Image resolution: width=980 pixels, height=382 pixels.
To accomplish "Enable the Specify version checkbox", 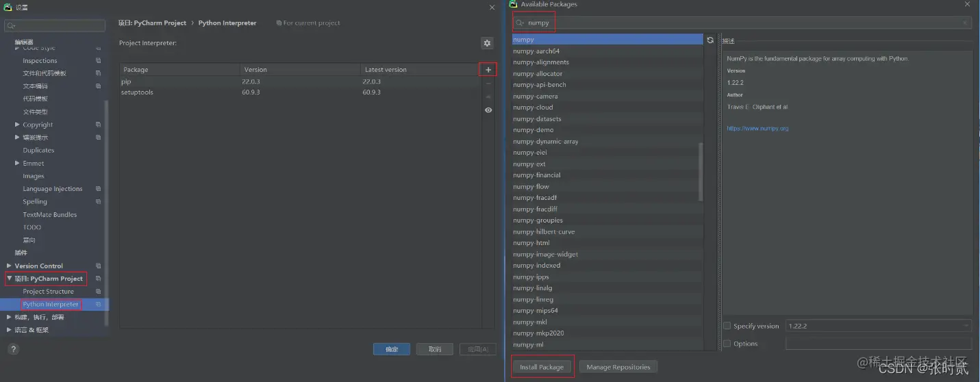I will coord(727,326).
